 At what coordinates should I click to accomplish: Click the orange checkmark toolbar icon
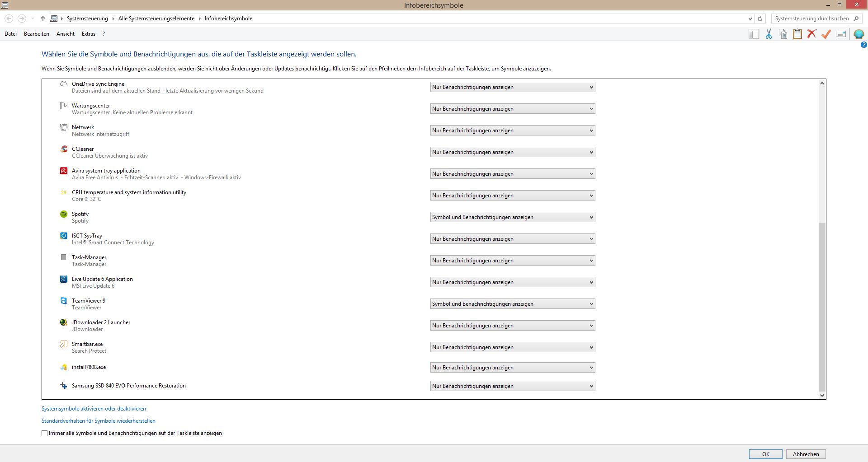tap(826, 34)
